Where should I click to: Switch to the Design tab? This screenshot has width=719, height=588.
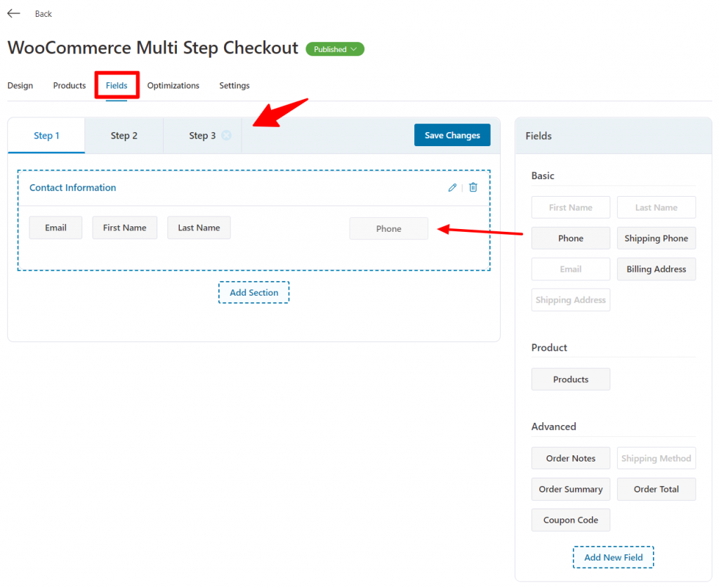[20, 85]
